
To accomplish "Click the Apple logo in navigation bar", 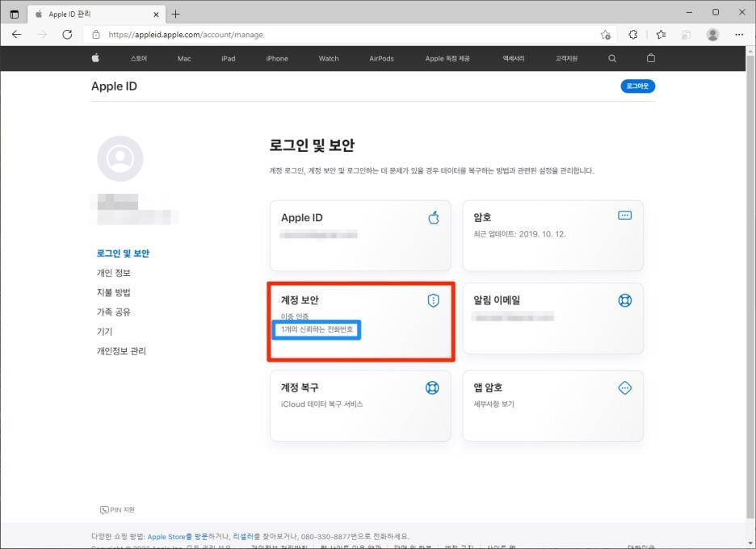I will 95,58.
